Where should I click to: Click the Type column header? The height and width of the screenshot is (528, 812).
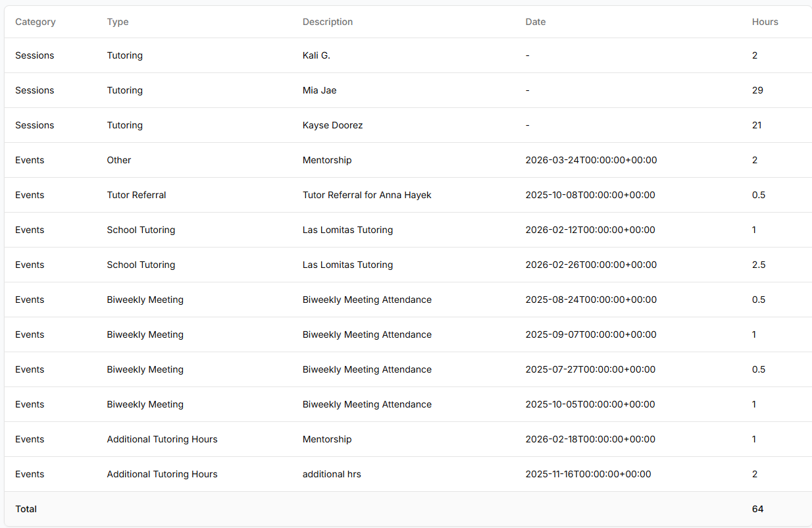(x=118, y=22)
